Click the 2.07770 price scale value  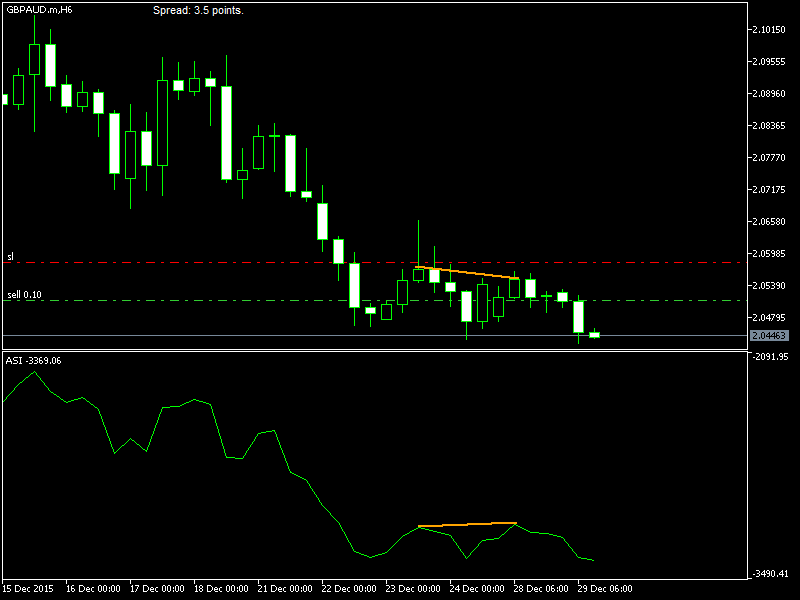(769, 158)
